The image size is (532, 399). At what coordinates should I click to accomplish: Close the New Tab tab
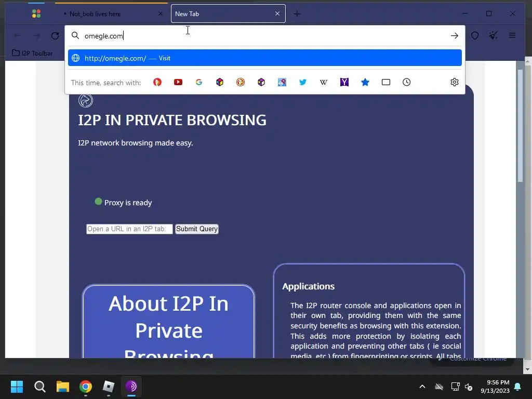point(277,14)
